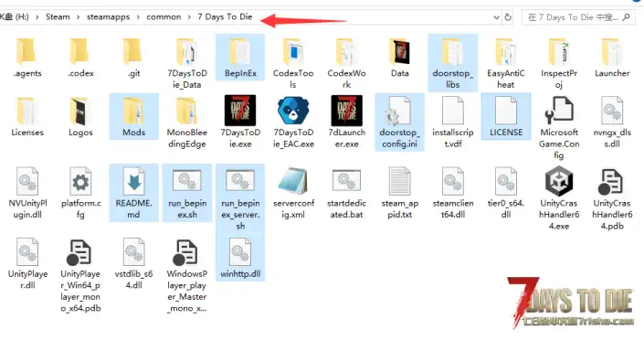Select 7DaysToDie_EAC.exe bear icon

click(293, 122)
